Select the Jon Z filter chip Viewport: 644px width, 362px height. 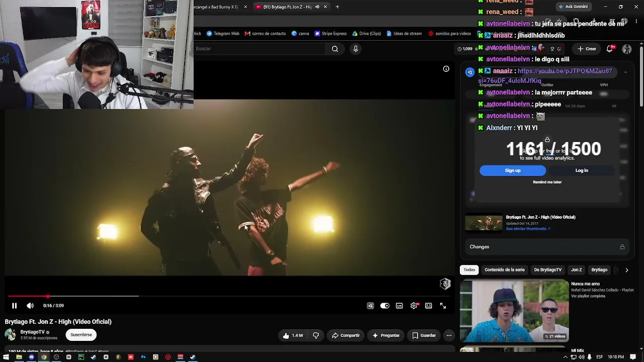point(577,270)
